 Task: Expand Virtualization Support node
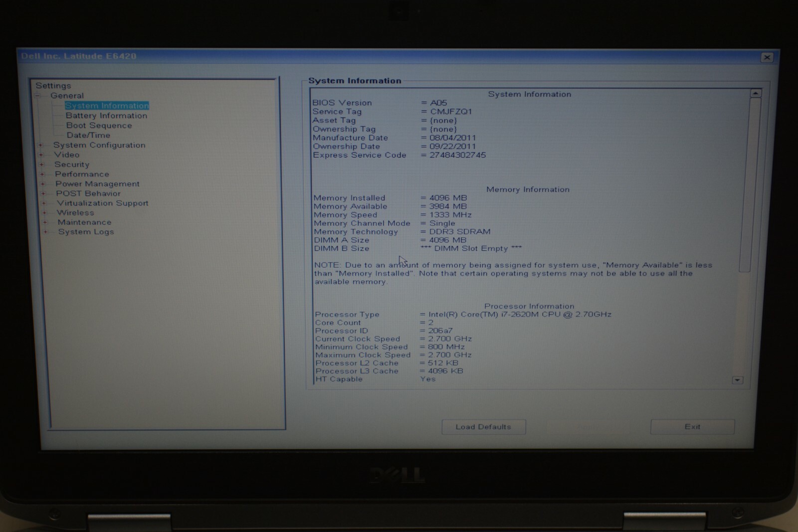pyautogui.click(x=44, y=203)
